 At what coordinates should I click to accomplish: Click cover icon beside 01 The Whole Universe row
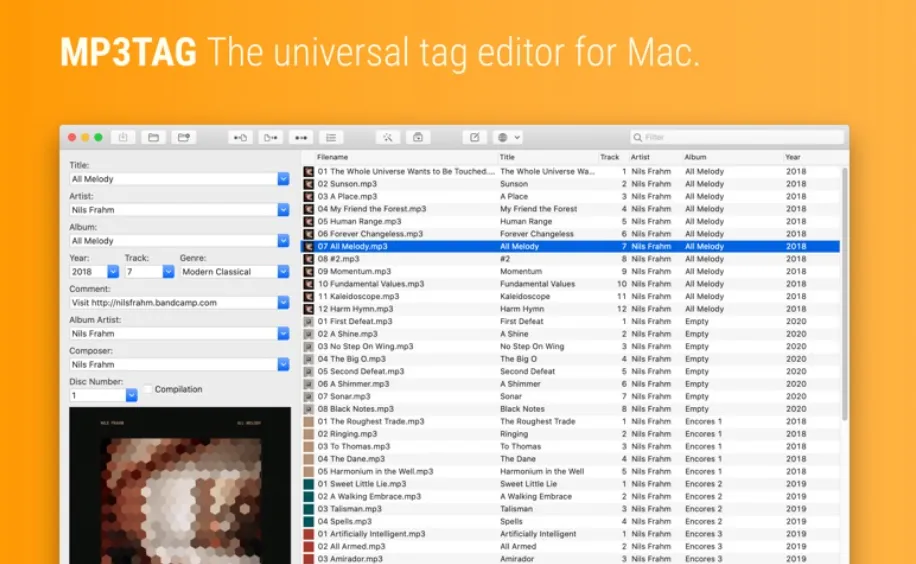tap(308, 172)
